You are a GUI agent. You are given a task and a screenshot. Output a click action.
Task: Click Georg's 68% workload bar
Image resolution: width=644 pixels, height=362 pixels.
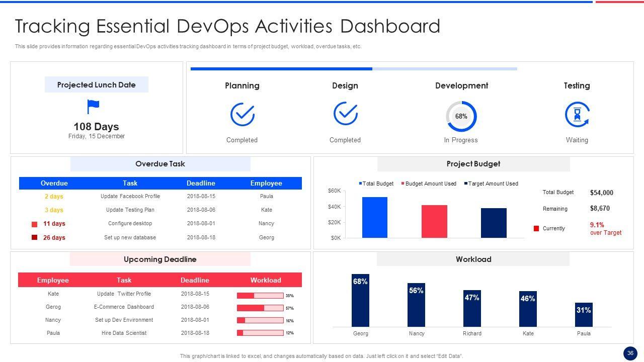[x=360, y=301]
